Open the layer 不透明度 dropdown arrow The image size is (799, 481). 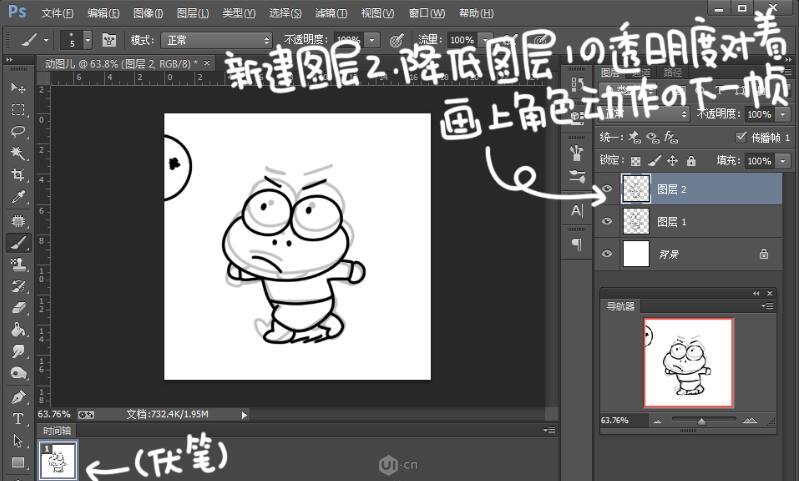click(x=783, y=114)
